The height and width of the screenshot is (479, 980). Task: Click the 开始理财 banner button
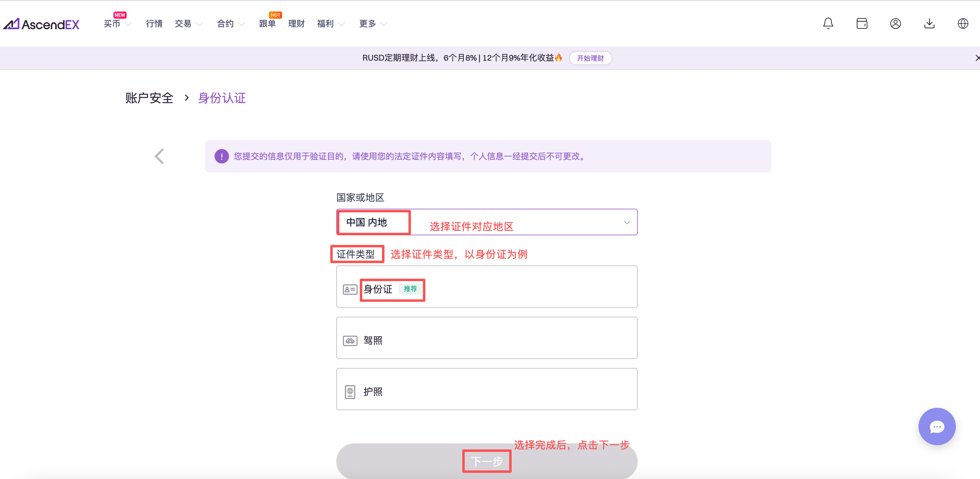tap(590, 58)
